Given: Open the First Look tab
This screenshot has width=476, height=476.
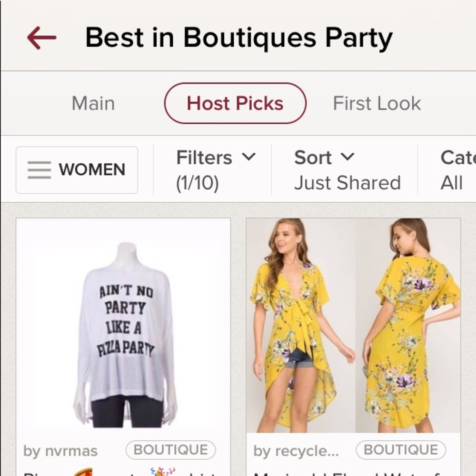Looking at the screenshot, I should tap(377, 103).
